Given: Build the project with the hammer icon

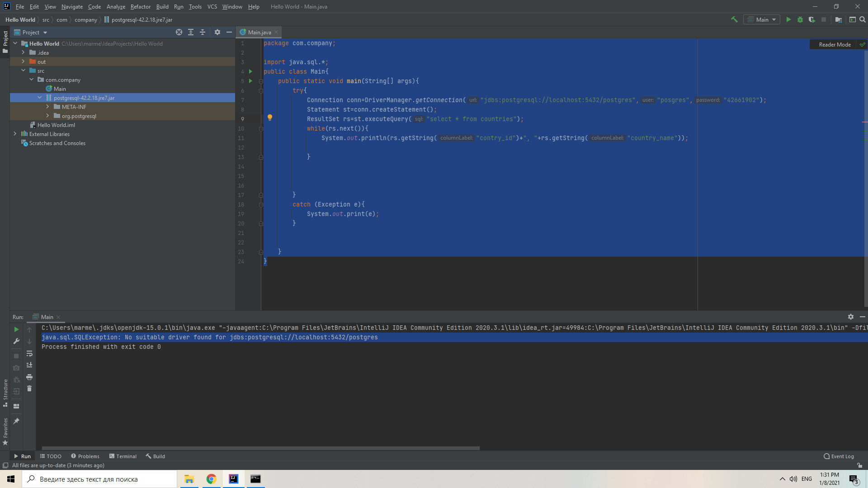Looking at the screenshot, I should point(734,19).
